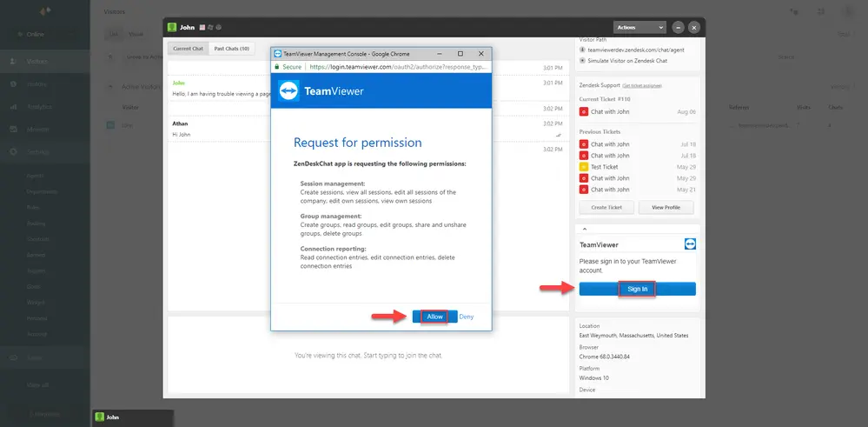Switch to the Current Chat tab
The width and height of the screenshot is (868, 427).
189,49
